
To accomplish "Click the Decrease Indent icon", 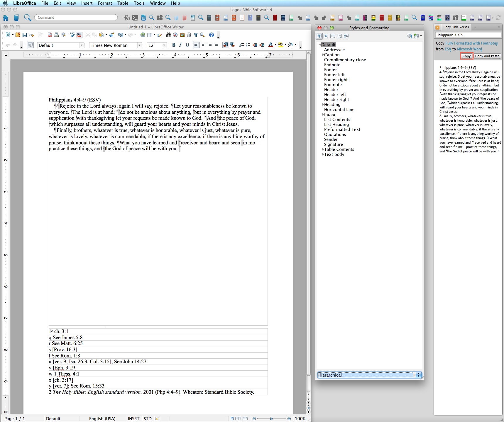I will point(255,45).
